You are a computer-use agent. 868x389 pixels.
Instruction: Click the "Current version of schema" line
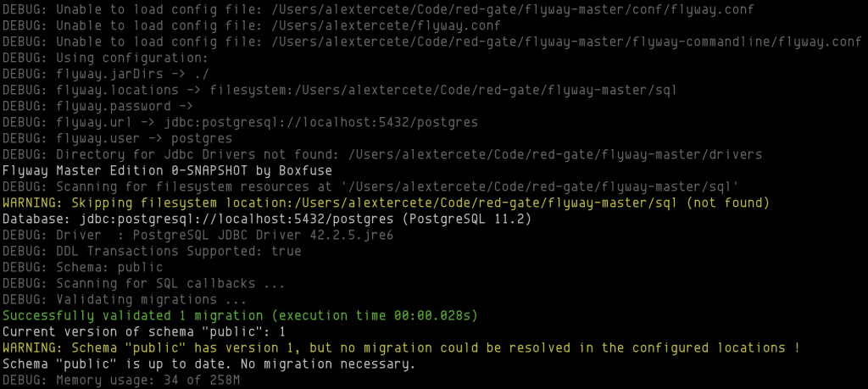tap(144, 331)
